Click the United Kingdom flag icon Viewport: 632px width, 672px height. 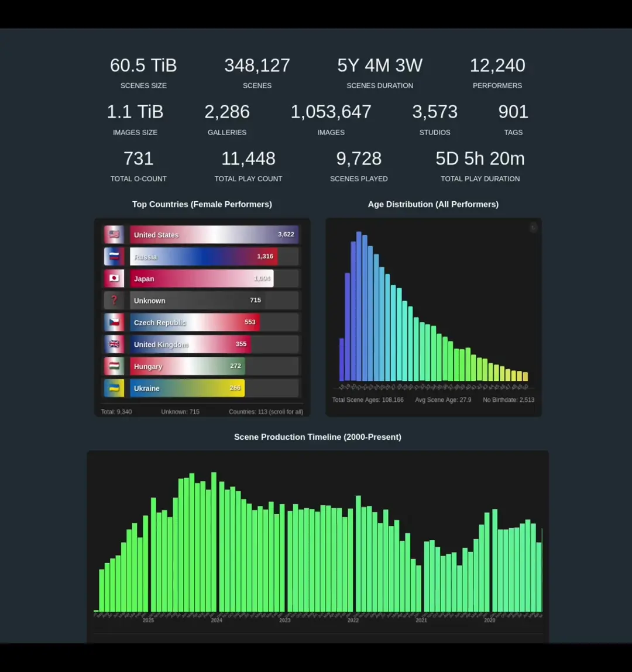click(x=114, y=344)
